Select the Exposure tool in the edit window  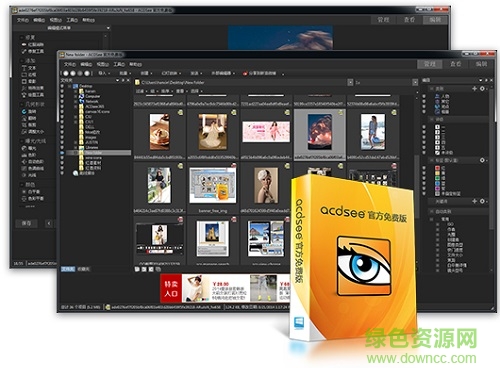(29, 148)
